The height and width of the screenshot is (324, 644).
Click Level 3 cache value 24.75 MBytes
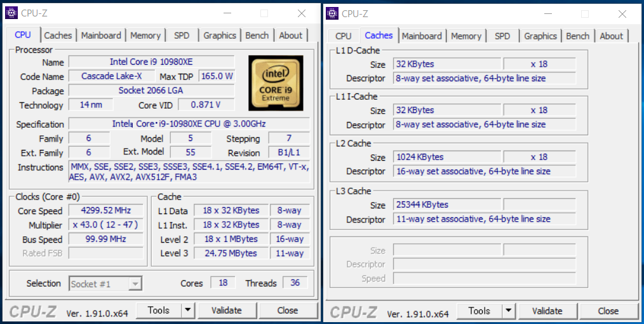(x=231, y=253)
